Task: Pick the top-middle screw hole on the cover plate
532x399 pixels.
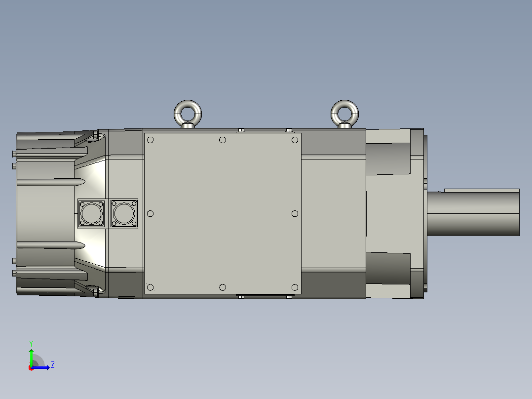Action: [x=223, y=140]
